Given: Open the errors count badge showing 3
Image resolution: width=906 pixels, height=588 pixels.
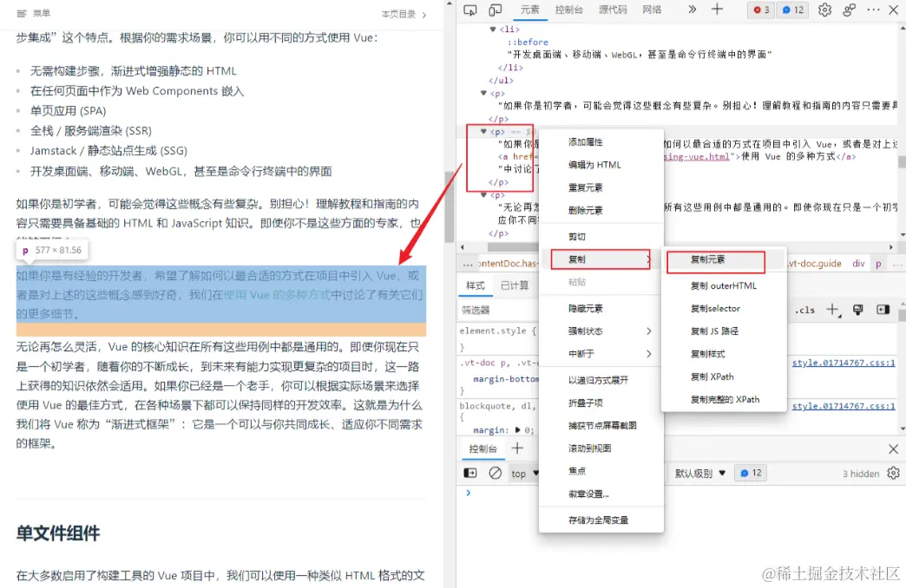Looking at the screenshot, I should (761, 10).
